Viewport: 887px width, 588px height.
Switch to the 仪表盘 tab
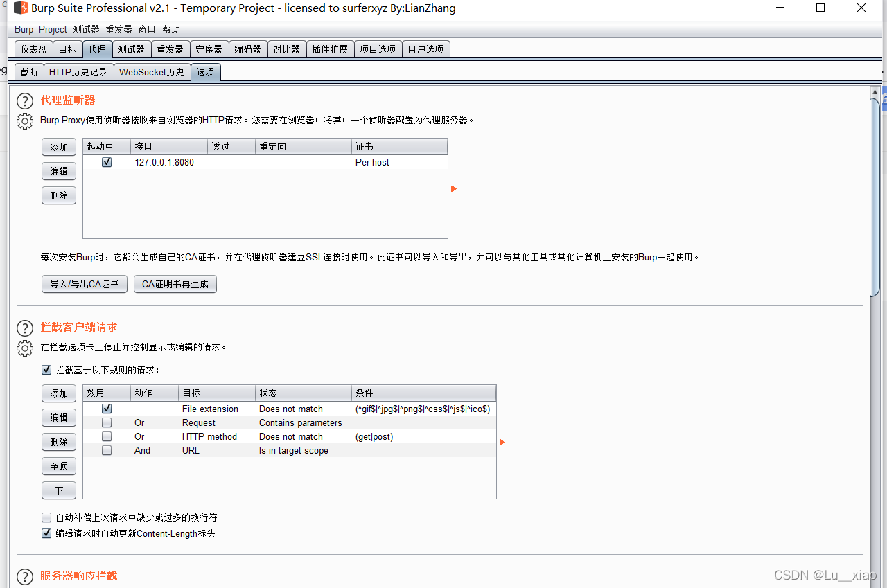[33, 49]
